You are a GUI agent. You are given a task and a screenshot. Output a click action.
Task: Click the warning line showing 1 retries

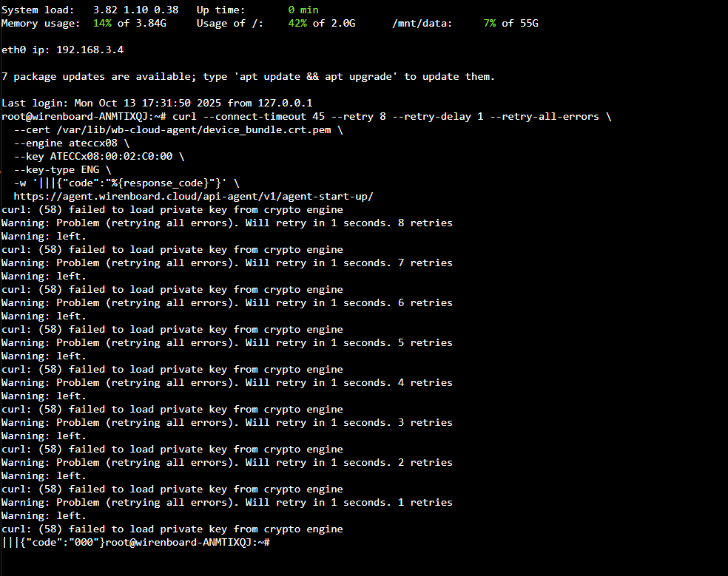pyautogui.click(x=226, y=503)
